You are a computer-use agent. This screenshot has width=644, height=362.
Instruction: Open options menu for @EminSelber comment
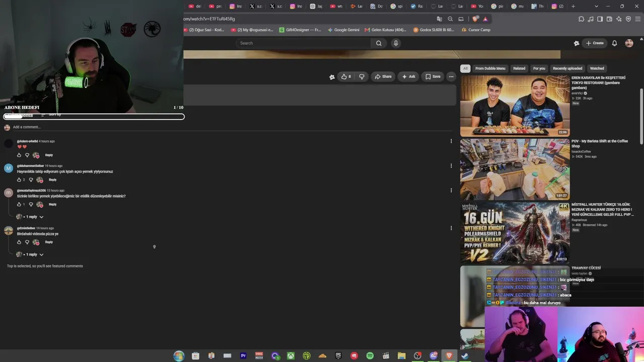click(x=451, y=228)
